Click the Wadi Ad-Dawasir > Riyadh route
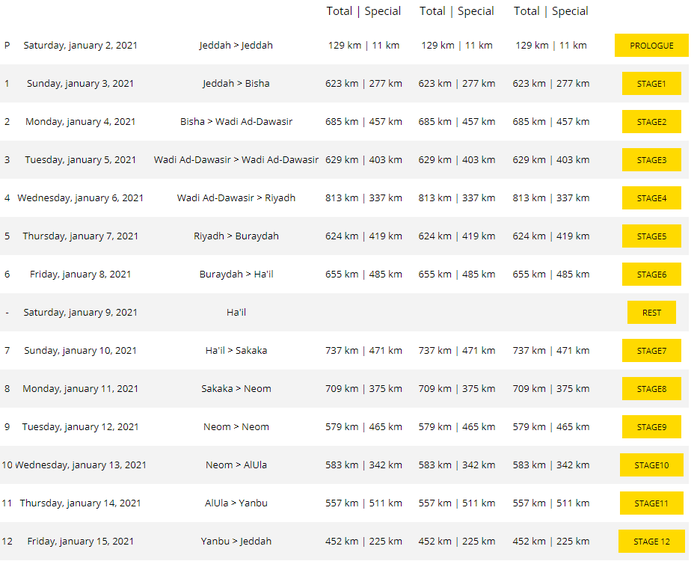The height and width of the screenshot is (567, 700). click(x=236, y=198)
